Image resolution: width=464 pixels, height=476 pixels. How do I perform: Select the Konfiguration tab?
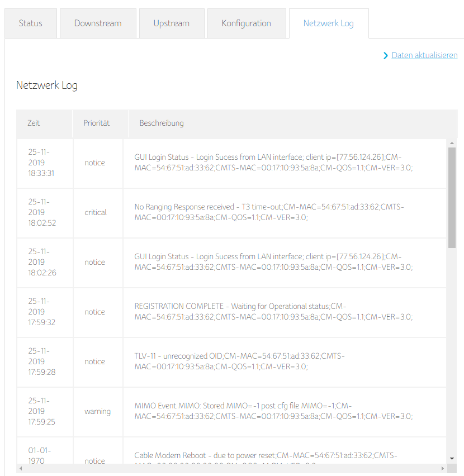(x=246, y=23)
